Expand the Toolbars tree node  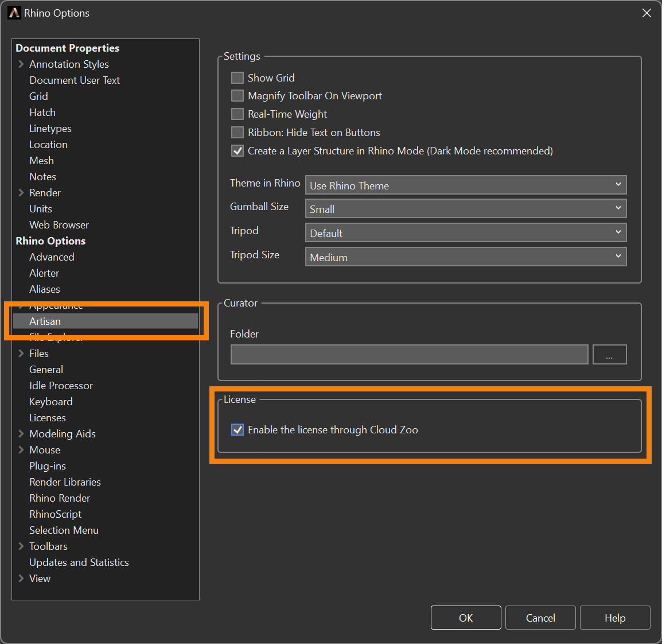pyautogui.click(x=21, y=546)
